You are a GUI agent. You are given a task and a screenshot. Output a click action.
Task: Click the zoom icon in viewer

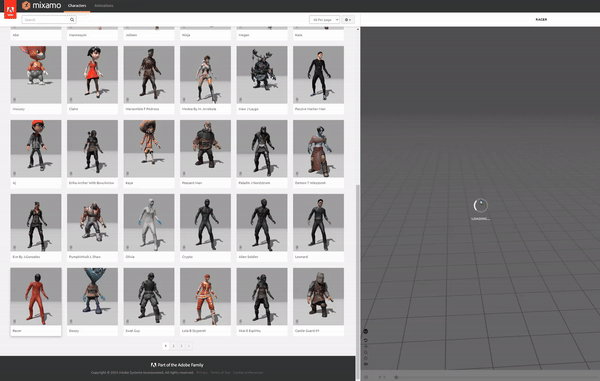tap(365, 352)
